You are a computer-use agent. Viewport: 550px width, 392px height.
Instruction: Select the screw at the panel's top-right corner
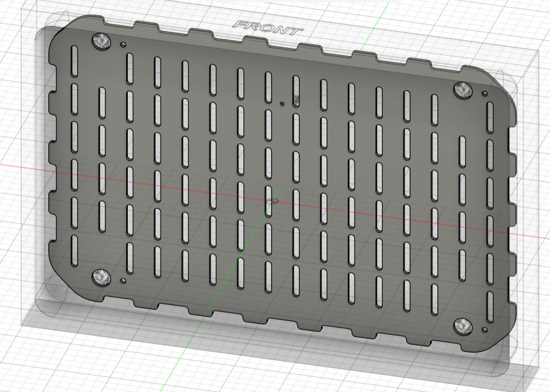463,91
